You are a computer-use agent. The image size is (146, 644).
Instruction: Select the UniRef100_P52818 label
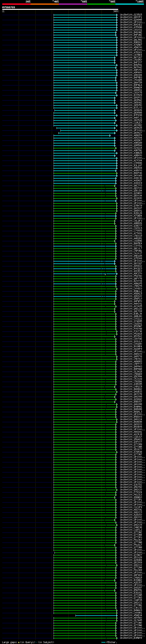(131, 334)
